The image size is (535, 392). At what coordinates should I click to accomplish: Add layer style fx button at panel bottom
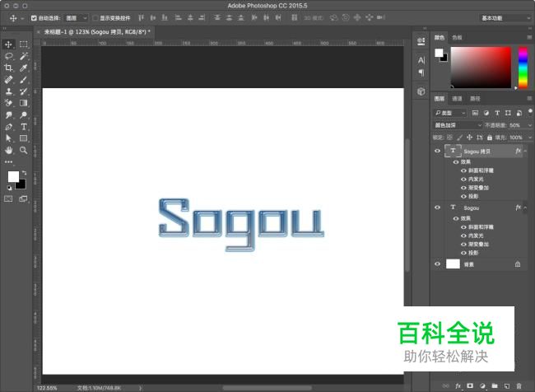coord(458,386)
